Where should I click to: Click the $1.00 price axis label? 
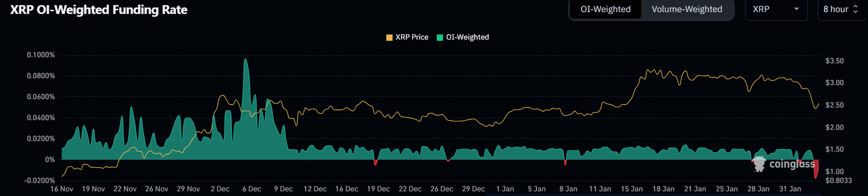pos(834,172)
